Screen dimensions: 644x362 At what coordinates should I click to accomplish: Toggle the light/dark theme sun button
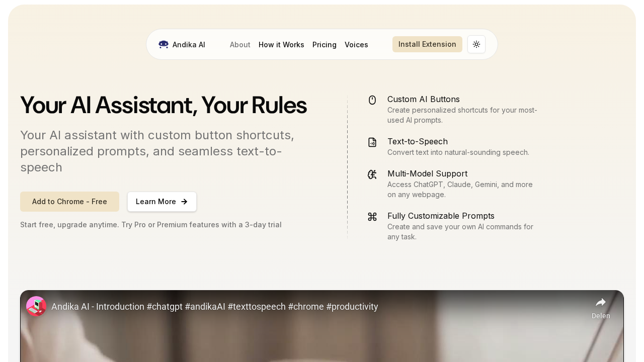[476, 44]
